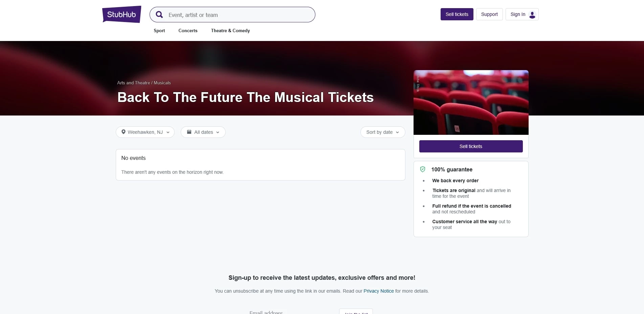Expand the All dates filter
Viewport: 644px width, 314px height.
(203, 132)
